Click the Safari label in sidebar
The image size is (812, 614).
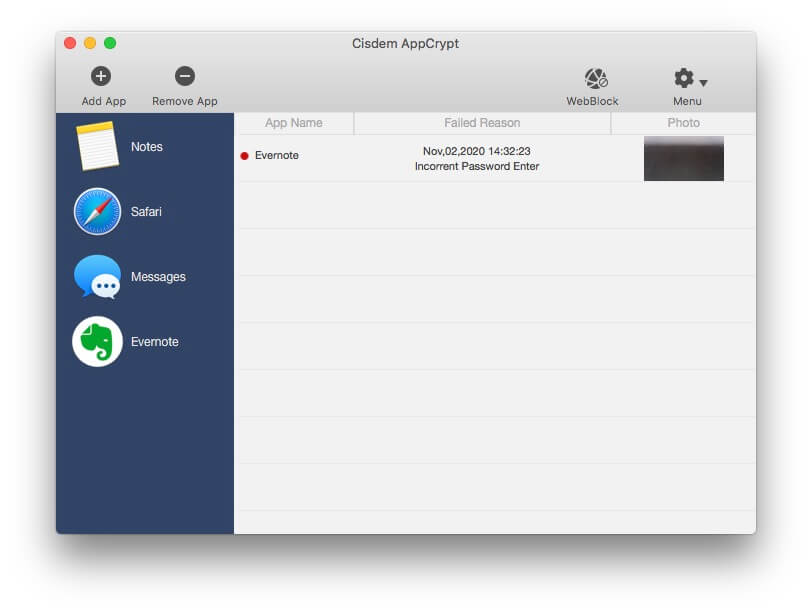click(146, 212)
